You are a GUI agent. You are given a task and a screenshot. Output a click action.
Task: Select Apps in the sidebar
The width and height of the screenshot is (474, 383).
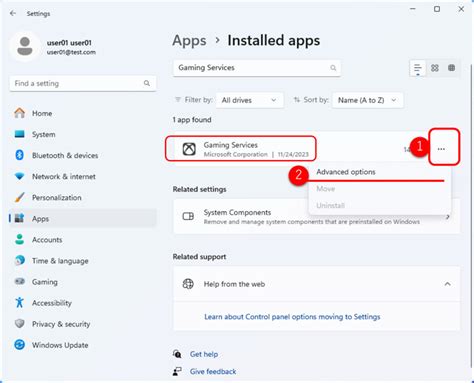pyautogui.click(x=83, y=219)
